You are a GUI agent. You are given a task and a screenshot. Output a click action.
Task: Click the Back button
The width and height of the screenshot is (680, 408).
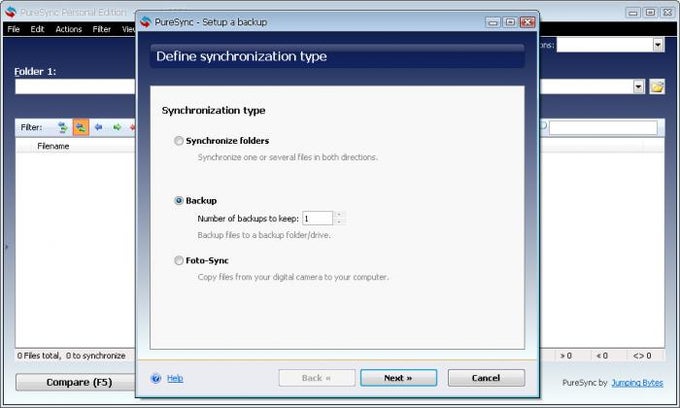(317, 378)
